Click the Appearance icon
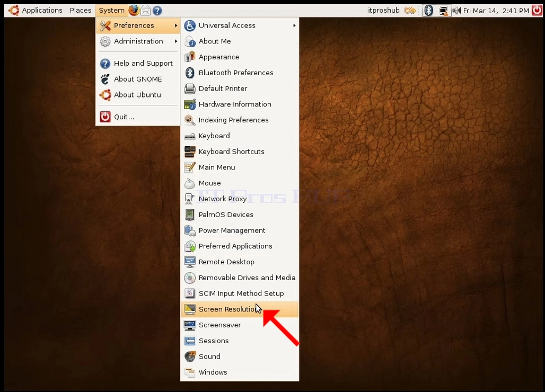 tap(190, 57)
